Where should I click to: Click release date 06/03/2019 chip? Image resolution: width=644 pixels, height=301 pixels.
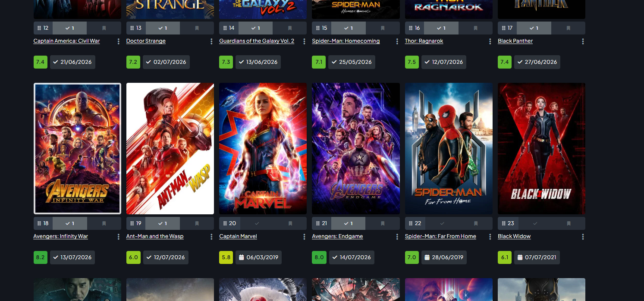(x=258, y=257)
